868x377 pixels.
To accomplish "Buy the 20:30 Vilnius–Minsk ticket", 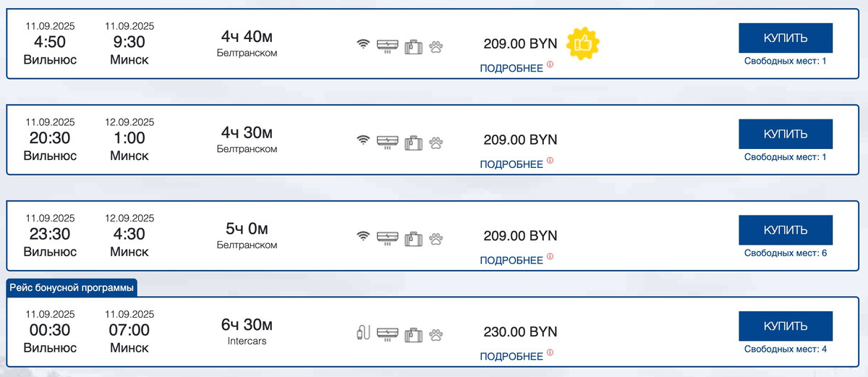I will click(x=786, y=134).
